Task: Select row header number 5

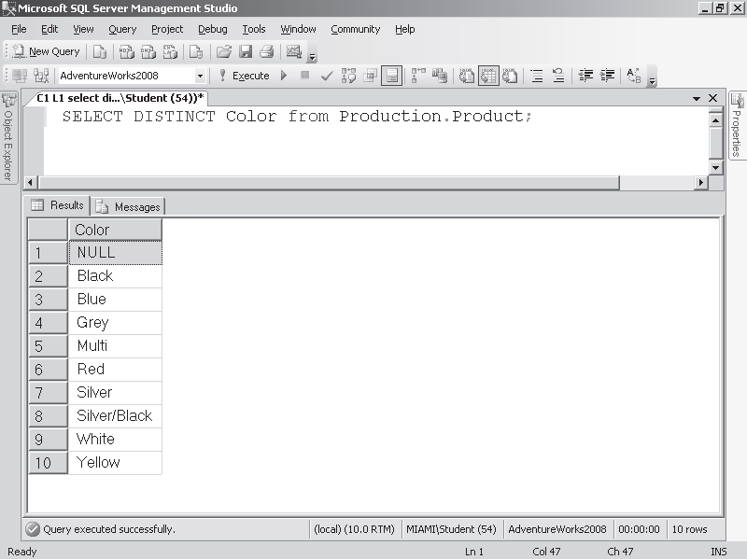Action: click(x=49, y=346)
